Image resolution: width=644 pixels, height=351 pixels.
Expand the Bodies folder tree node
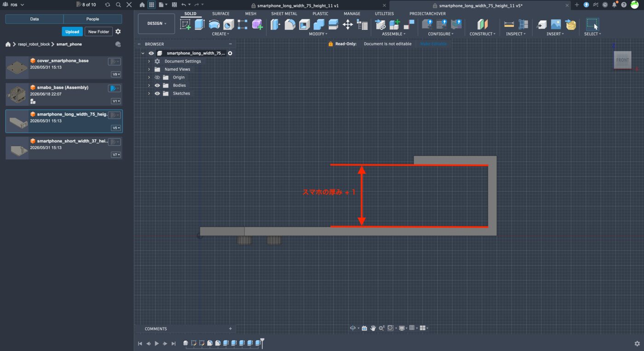149,85
